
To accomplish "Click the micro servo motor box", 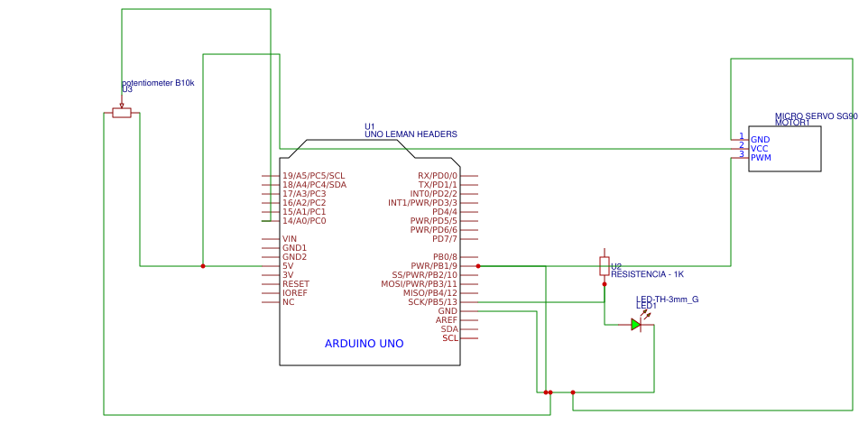I will (x=784, y=148).
